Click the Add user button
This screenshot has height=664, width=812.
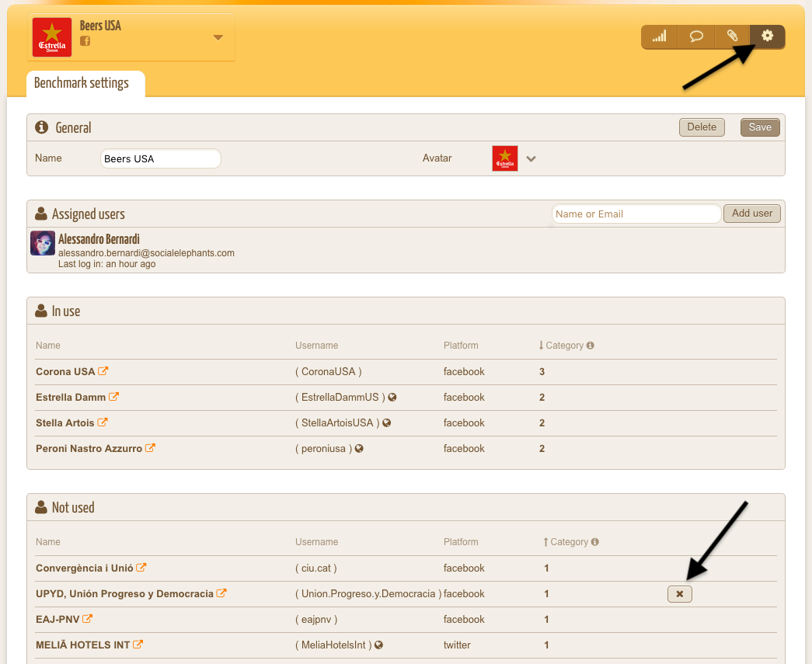(752, 214)
